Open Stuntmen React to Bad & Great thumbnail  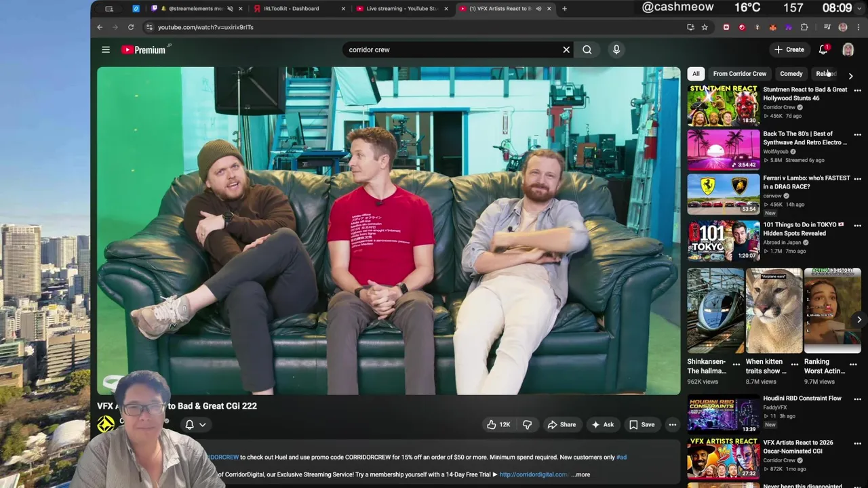pos(723,106)
